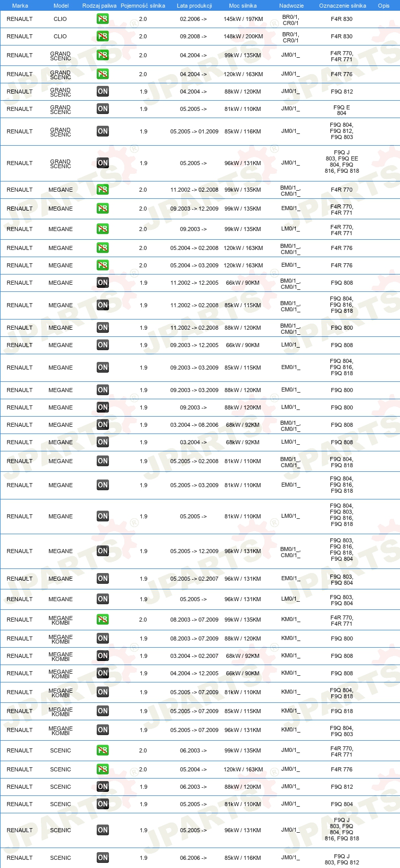
Task: Click the ON icon for Grand Scenic 96kW / 131KM
Action: pos(103,163)
